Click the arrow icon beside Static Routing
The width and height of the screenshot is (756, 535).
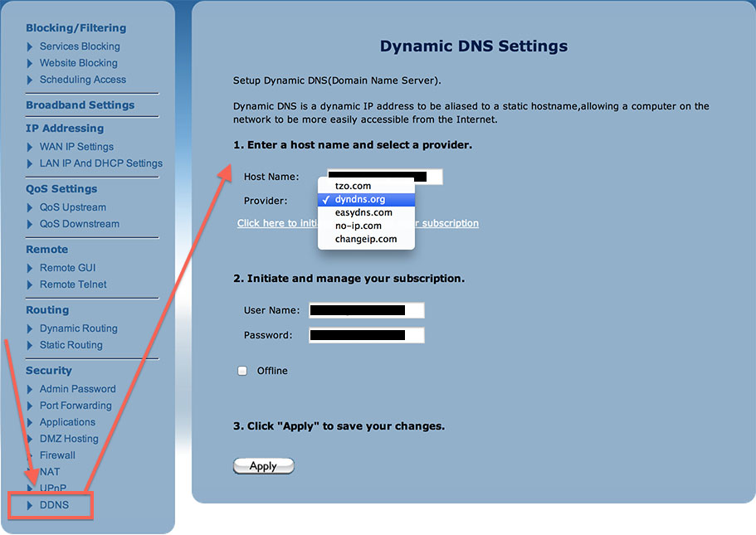[x=30, y=346]
